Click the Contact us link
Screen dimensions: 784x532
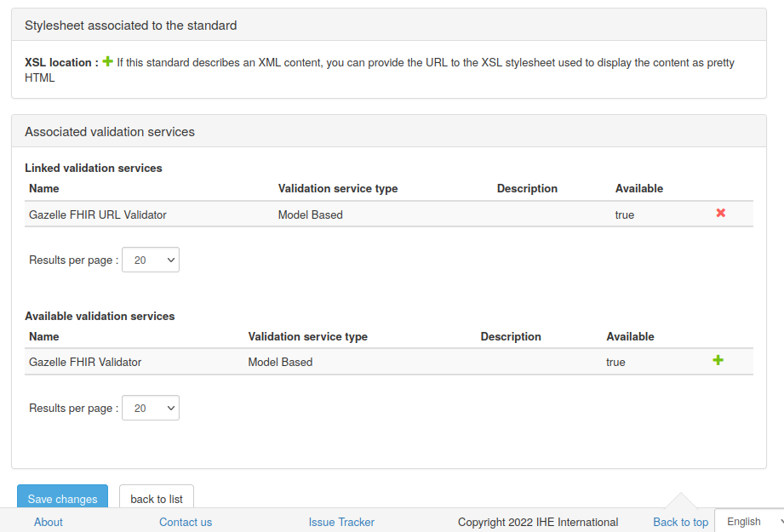click(x=185, y=522)
